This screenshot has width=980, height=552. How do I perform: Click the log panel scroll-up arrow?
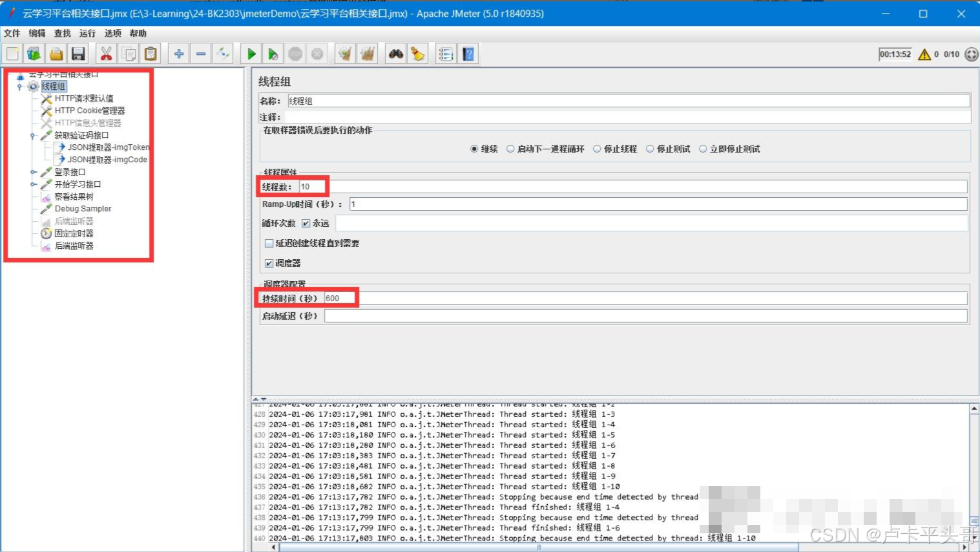coord(974,409)
